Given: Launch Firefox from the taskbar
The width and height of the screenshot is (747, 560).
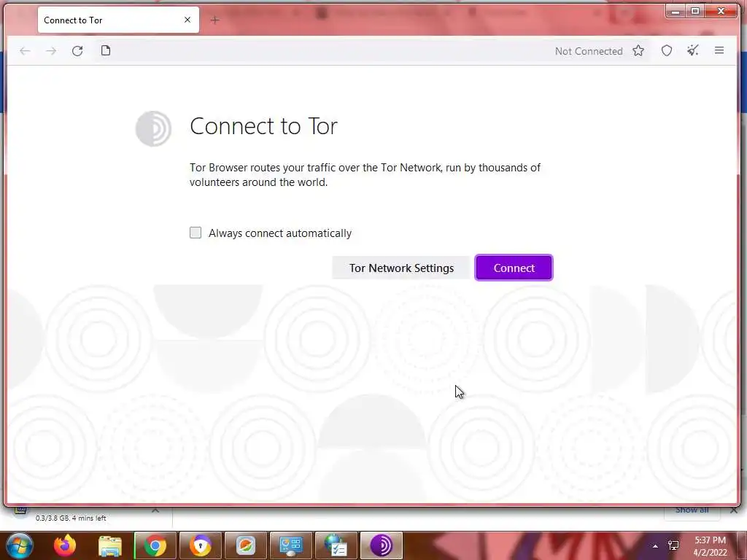Looking at the screenshot, I should [65, 545].
